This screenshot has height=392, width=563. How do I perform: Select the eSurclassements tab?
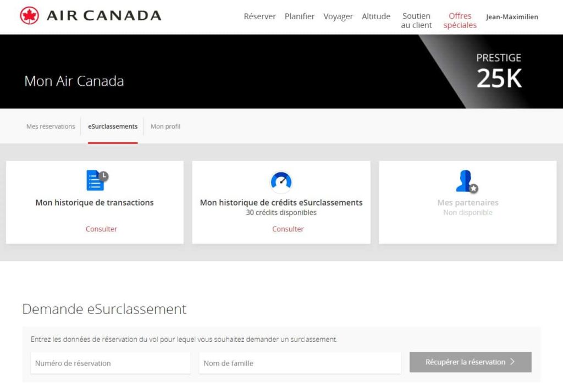[112, 126]
